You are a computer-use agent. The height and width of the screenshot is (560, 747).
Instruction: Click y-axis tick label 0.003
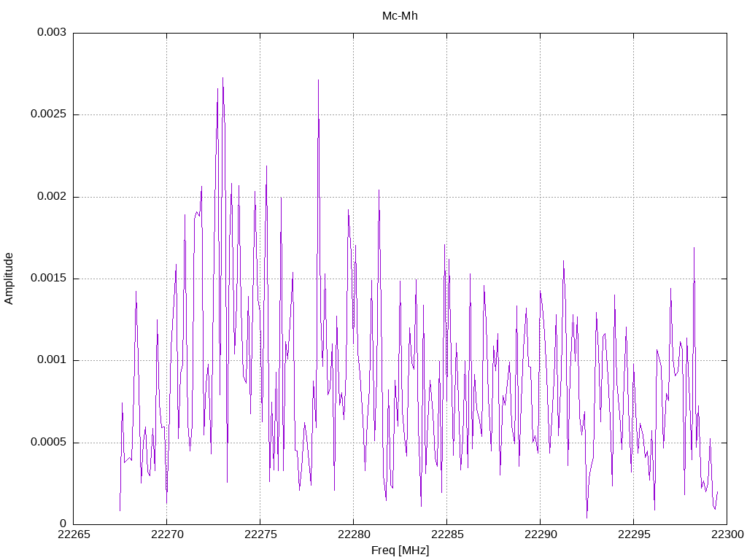(52, 32)
